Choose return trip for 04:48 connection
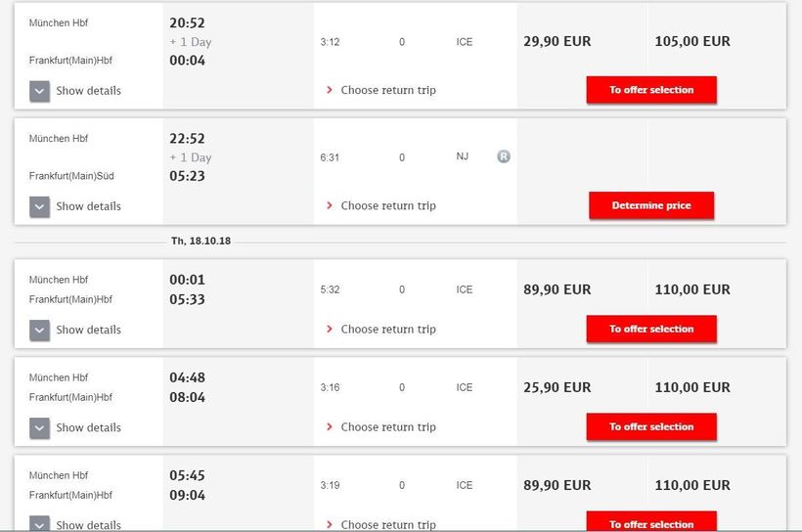The height and width of the screenshot is (532, 802). (x=381, y=426)
